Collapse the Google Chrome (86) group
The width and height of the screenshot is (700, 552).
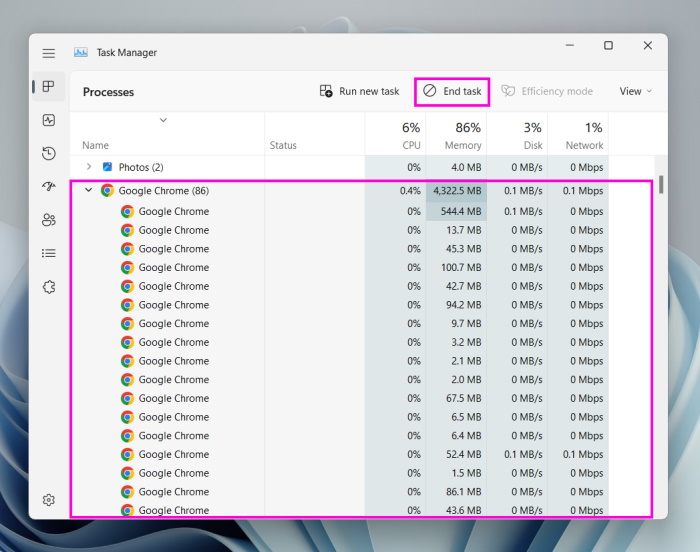tap(88, 190)
